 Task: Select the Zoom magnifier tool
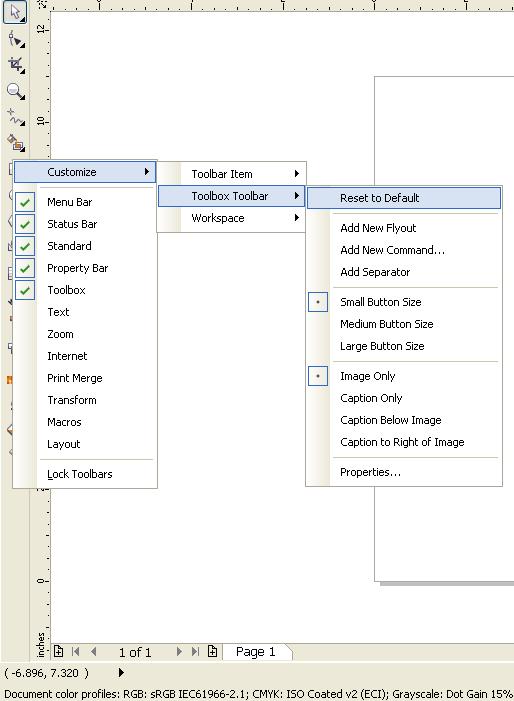pos(16,91)
